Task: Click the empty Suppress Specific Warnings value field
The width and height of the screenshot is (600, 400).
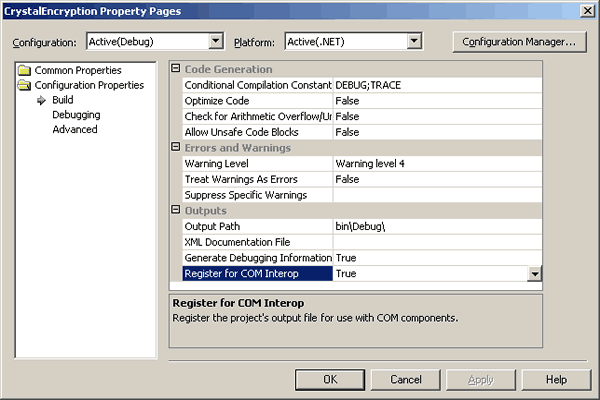Action: coord(437,195)
